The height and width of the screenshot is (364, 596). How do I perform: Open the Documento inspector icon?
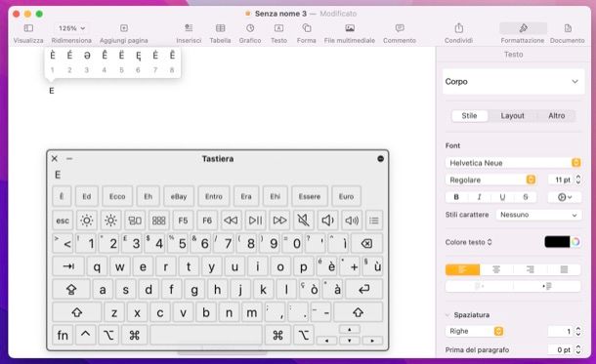568,28
